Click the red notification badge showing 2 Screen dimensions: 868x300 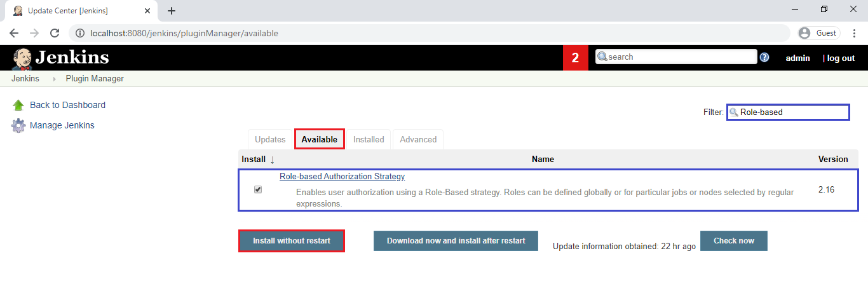(x=576, y=58)
